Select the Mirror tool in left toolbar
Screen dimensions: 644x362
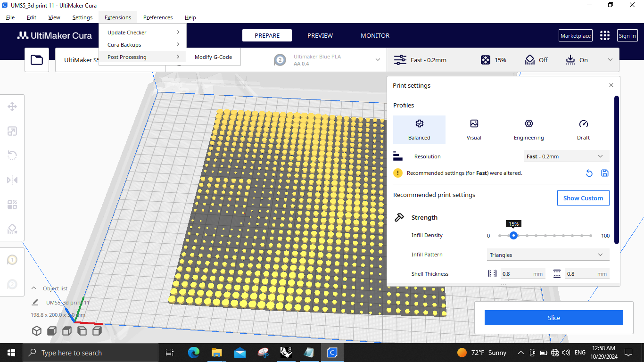point(12,180)
